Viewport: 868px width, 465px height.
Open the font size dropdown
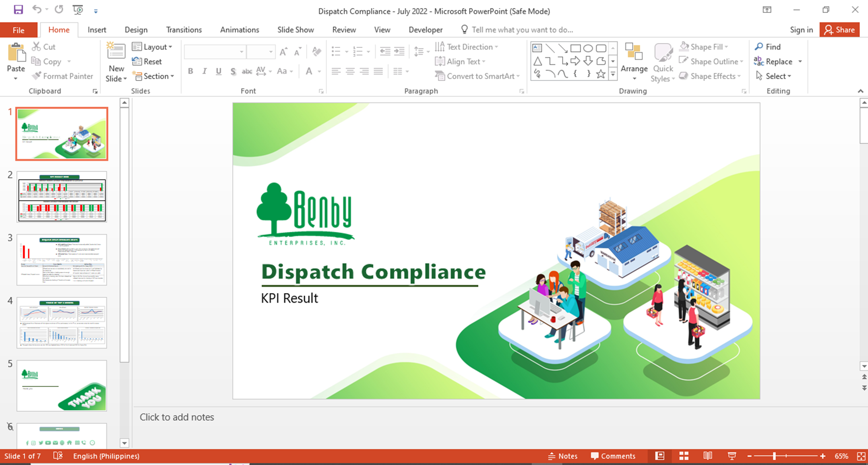[271, 52]
